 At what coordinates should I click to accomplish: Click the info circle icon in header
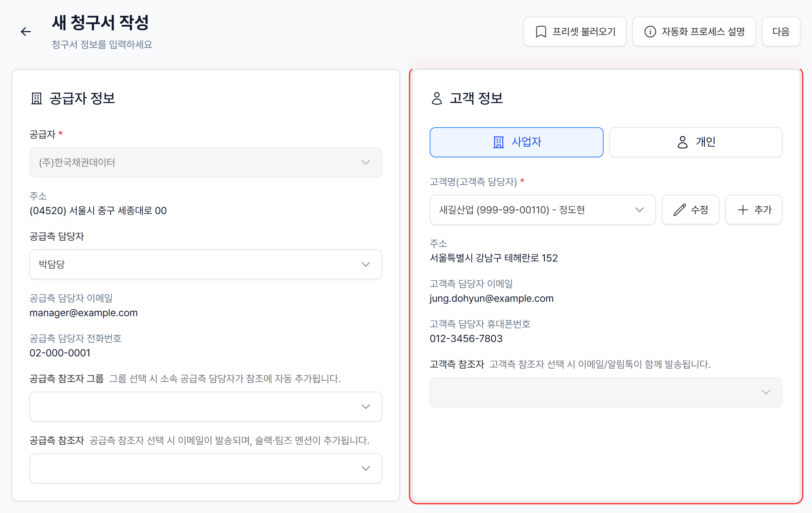pyautogui.click(x=650, y=32)
